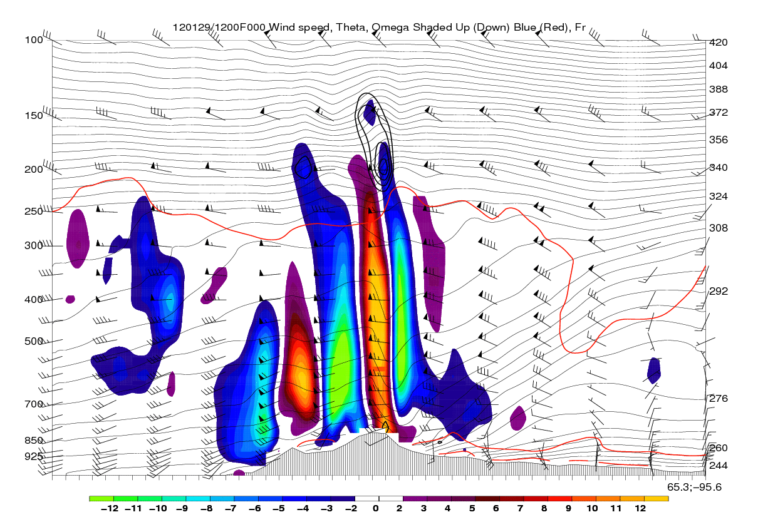Select the 150 pressure level label
The height and width of the screenshot is (532, 758).
click(34, 116)
